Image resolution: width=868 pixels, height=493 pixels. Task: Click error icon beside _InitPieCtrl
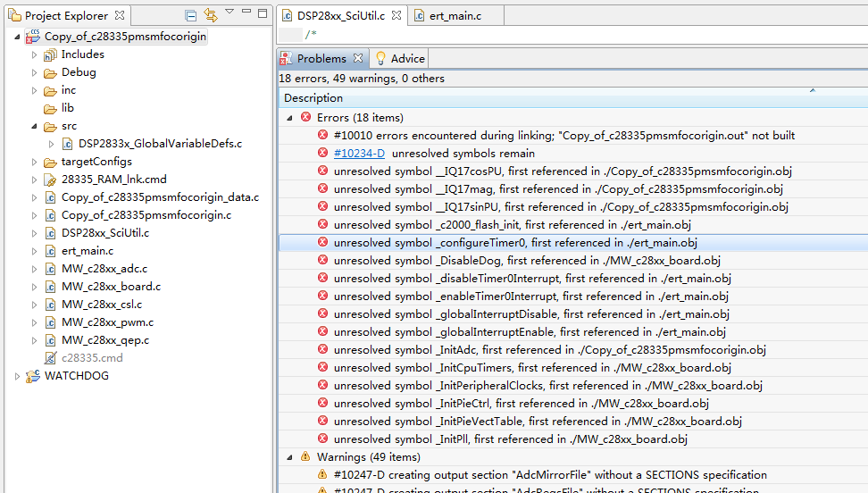pyautogui.click(x=322, y=403)
